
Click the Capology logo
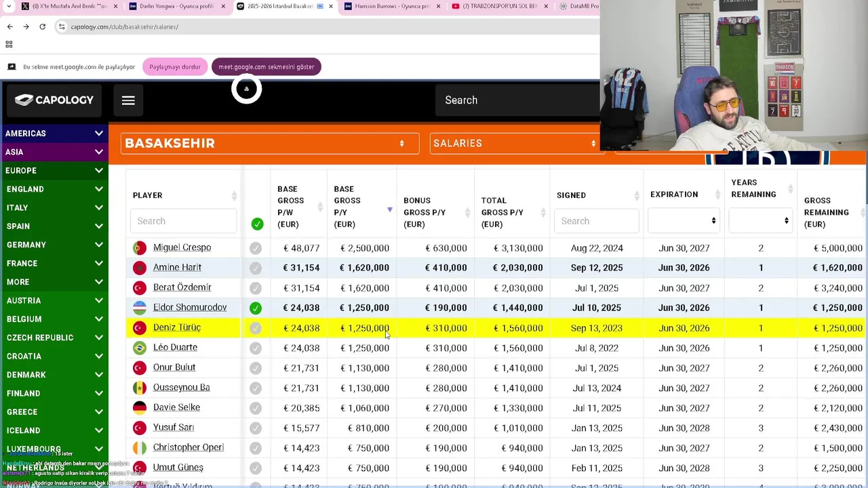(54, 100)
